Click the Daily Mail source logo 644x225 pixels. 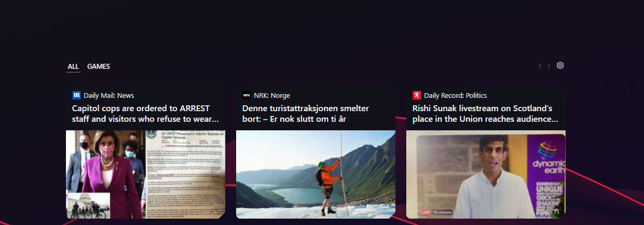[x=76, y=96]
